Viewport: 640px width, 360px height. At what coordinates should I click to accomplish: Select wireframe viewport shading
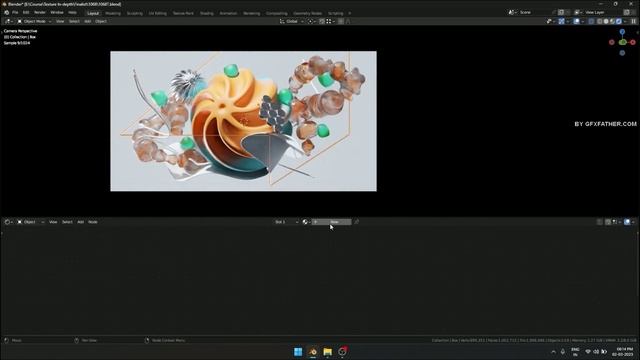pyautogui.click(x=600, y=21)
